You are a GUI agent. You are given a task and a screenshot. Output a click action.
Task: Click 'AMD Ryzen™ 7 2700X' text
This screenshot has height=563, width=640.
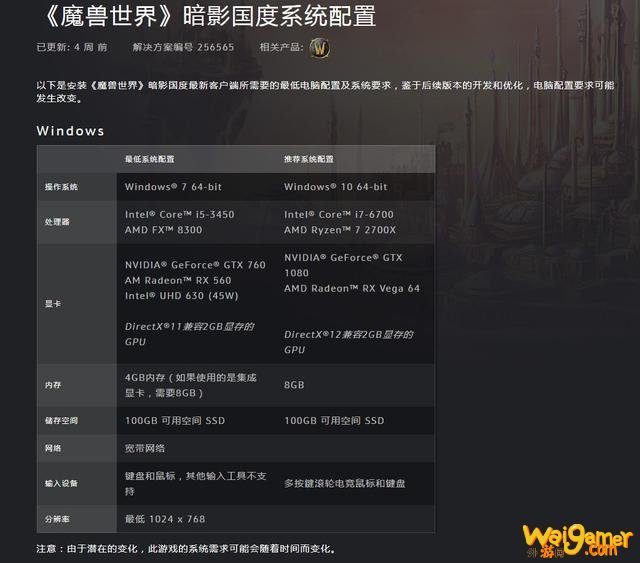tap(340, 230)
